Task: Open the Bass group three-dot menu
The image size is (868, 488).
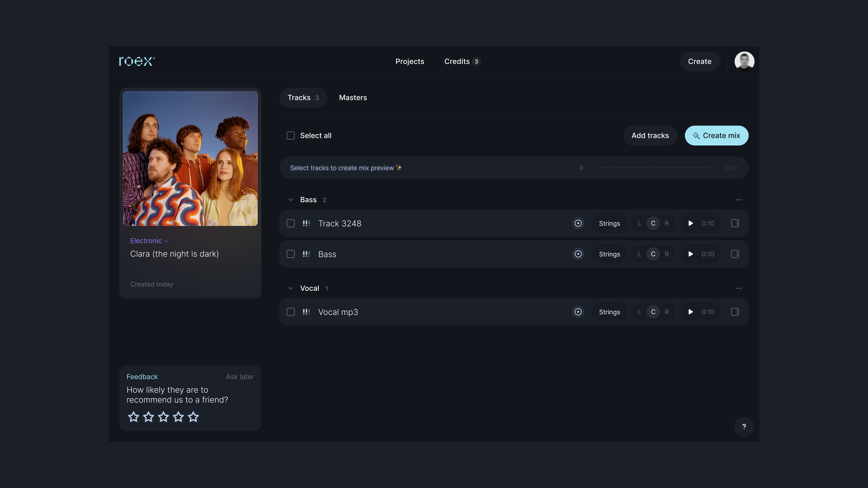Action: coord(739,200)
